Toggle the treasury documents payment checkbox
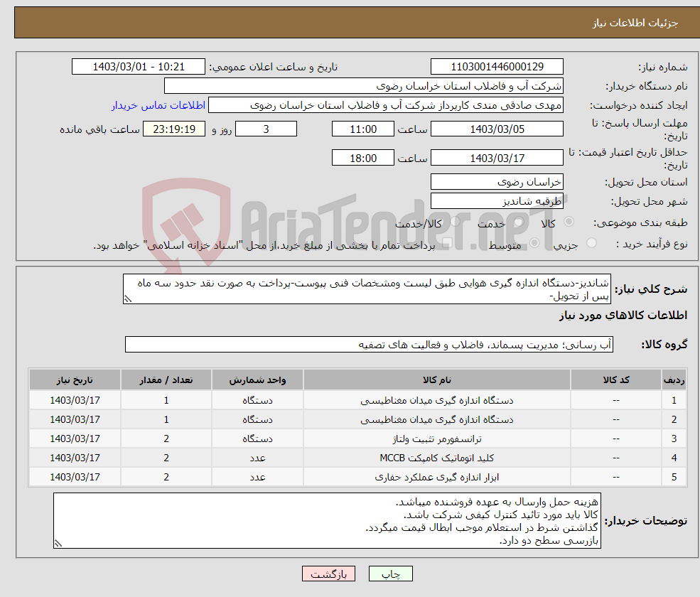The image size is (700, 597). pos(447,243)
